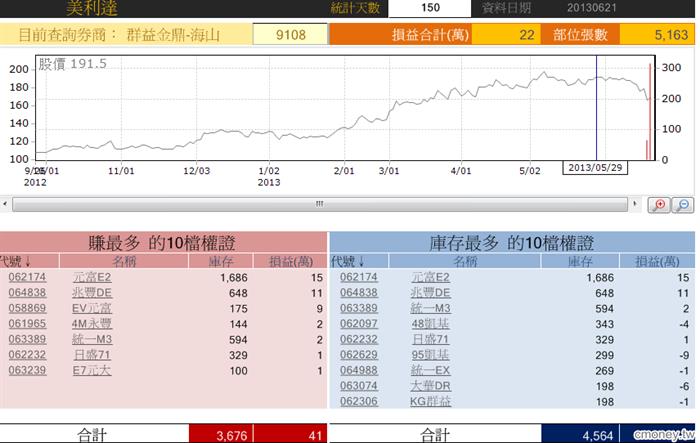Open warrant code 064838 in the 賺最多 table
Image resolution: width=700 pixels, height=443 pixels.
coord(27,293)
